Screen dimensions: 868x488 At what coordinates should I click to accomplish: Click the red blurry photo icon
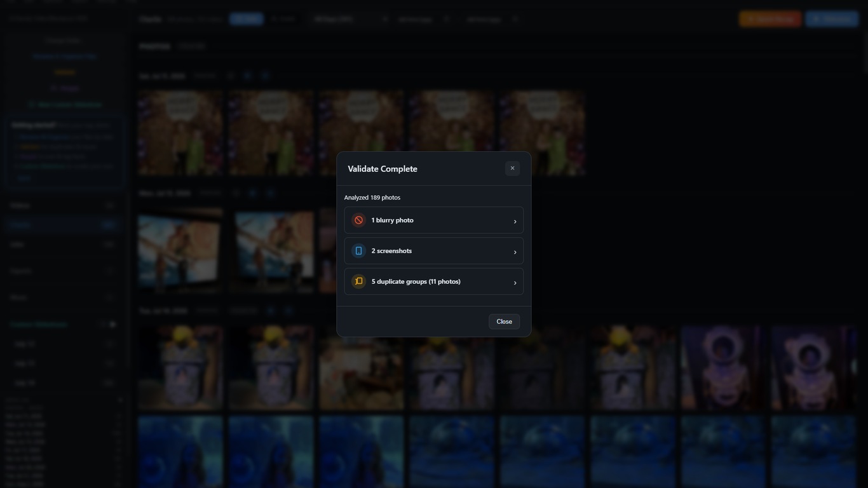358,220
